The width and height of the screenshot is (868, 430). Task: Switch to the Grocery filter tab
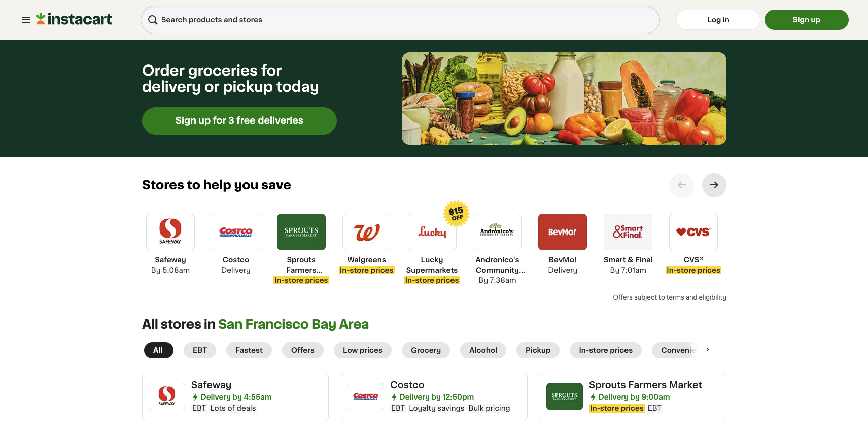(x=426, y=350)
